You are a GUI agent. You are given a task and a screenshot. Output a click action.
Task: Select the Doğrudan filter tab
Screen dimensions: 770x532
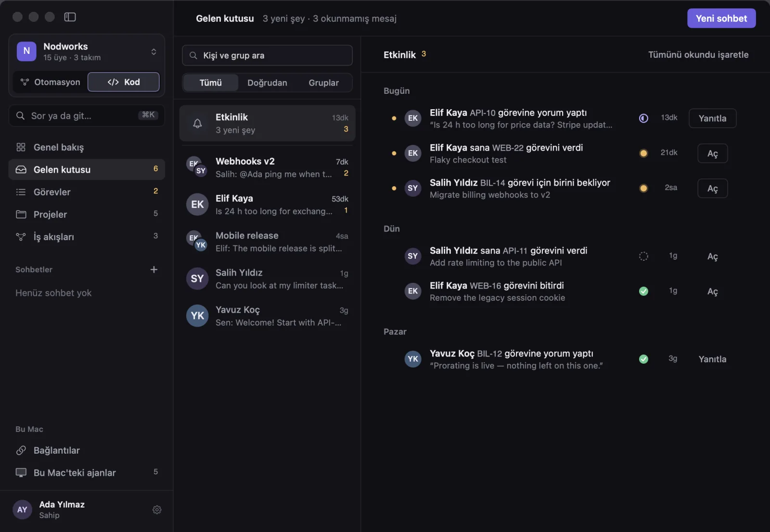[267, 83]
